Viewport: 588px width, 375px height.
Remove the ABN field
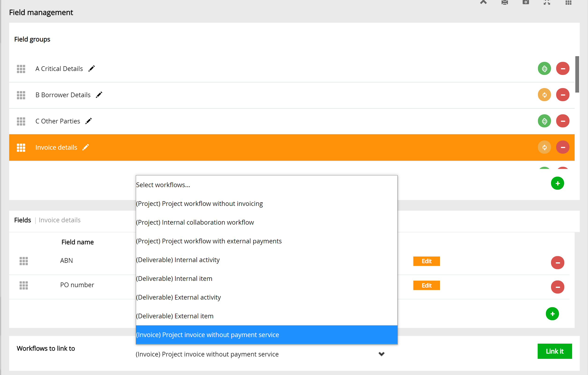coord(557,263)
